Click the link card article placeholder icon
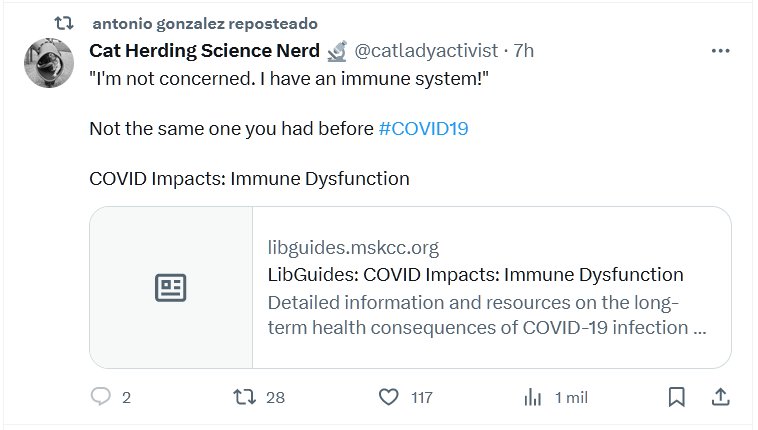This screenshot has width=758, height=430. coord(171,288)
